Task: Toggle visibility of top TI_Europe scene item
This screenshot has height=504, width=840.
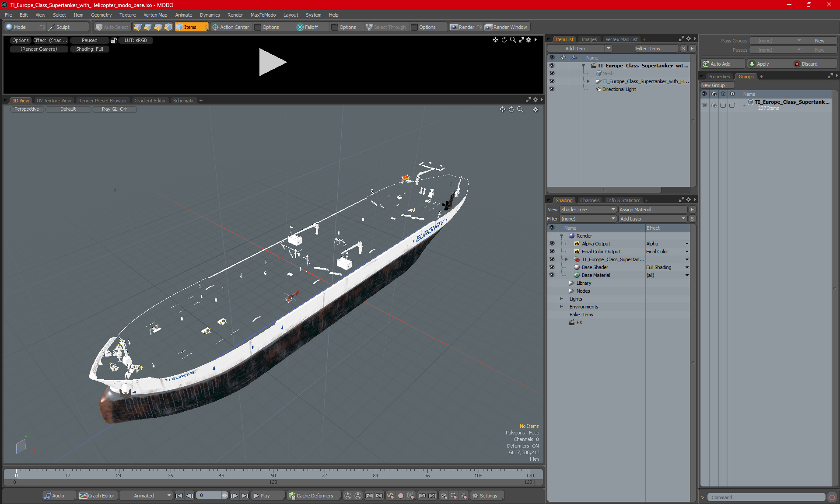Action: click(x=552, y=65)
